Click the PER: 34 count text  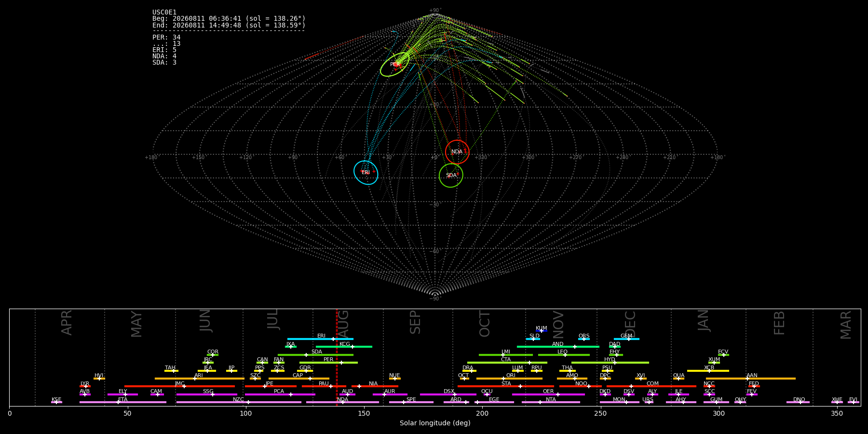tap(166, 37)
